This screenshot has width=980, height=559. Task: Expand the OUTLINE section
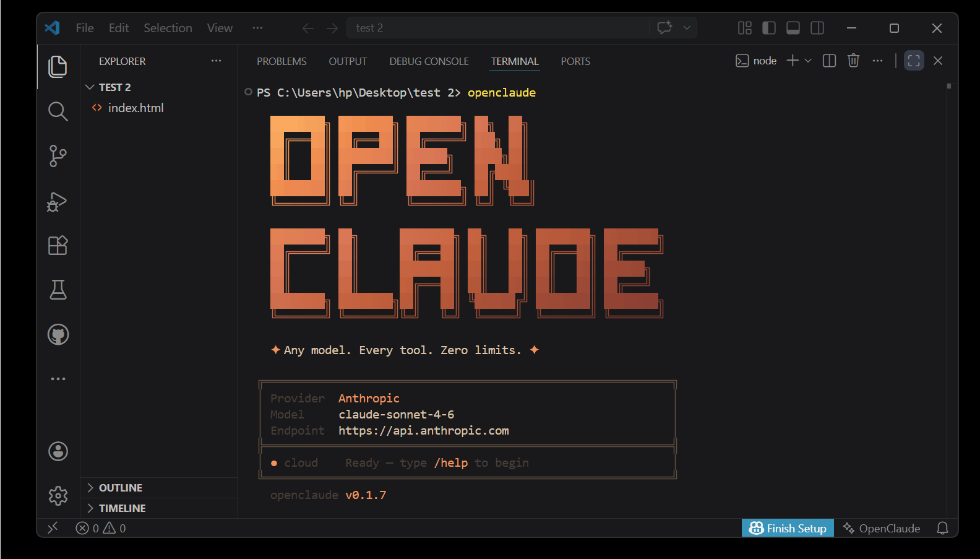[120, 488]
